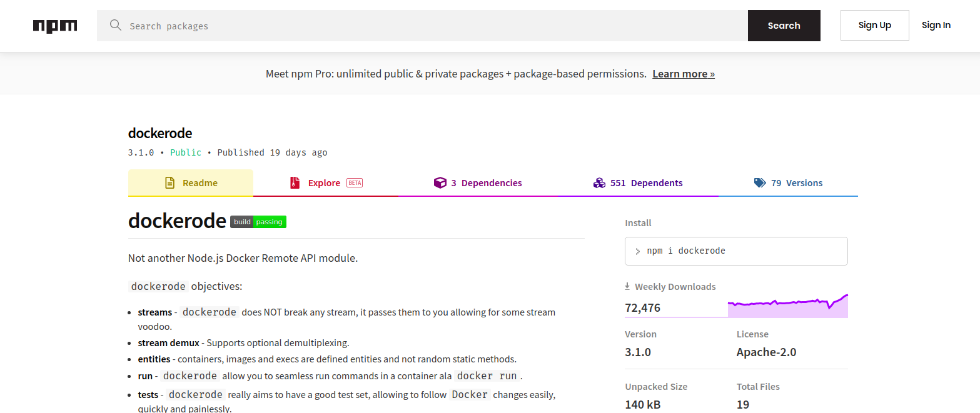Open the Readme tab

(200, 183)
